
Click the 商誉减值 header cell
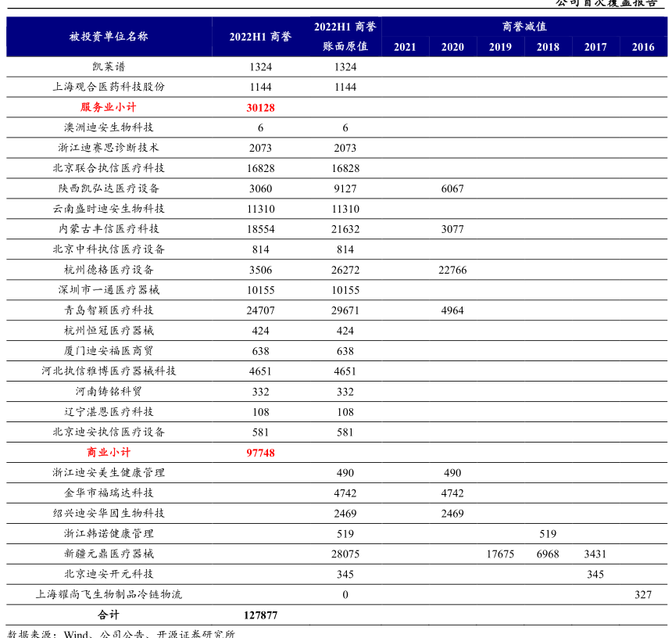[524, 27]
